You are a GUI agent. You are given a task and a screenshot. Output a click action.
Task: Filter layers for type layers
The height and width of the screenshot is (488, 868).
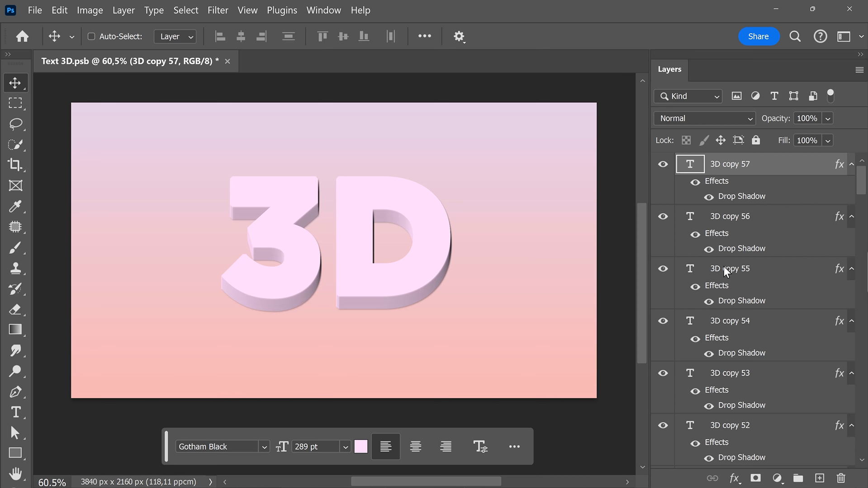point(774,96)
